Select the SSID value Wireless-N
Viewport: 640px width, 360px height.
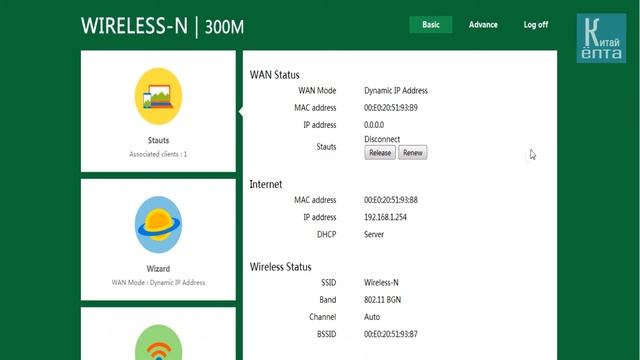381,282
